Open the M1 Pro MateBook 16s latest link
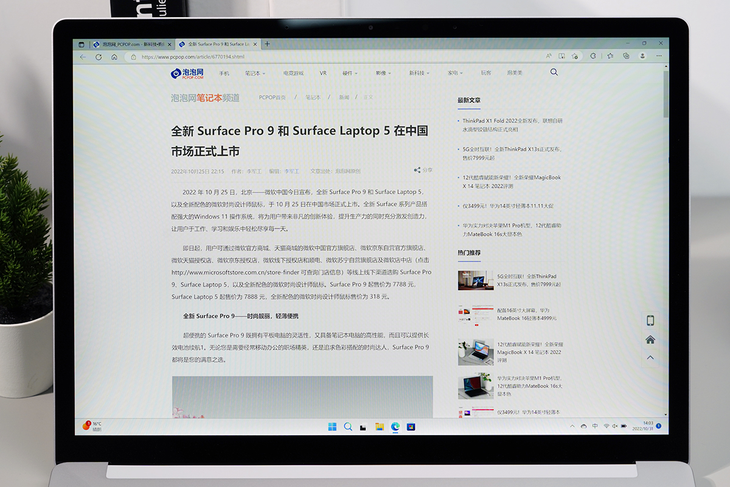 [512, 230]
